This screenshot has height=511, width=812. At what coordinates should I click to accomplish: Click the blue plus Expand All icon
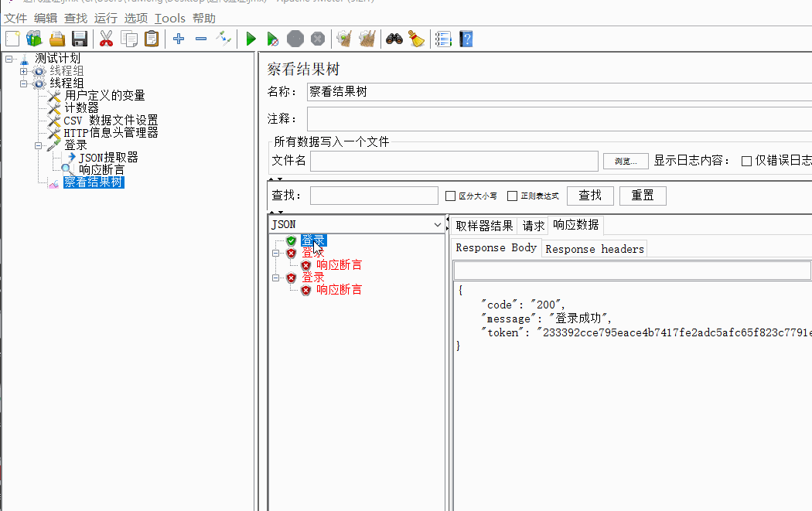(179, 39)
